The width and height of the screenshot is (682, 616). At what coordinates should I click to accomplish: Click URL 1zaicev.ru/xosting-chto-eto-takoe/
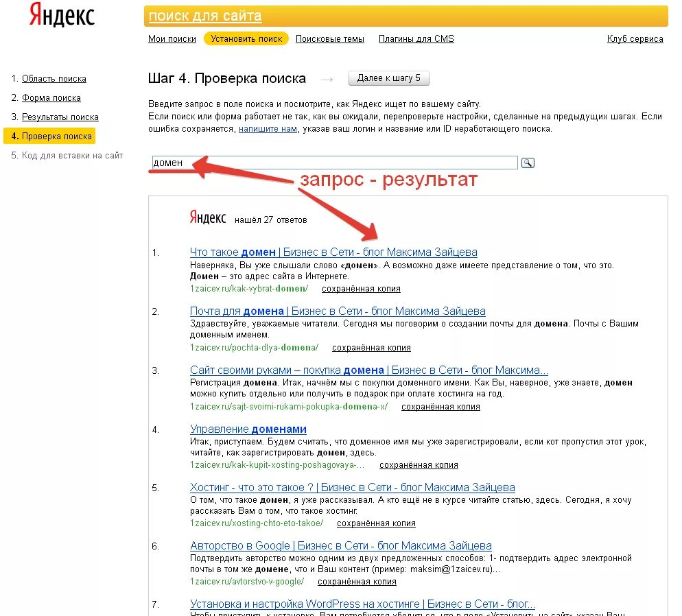coord(257,523)
